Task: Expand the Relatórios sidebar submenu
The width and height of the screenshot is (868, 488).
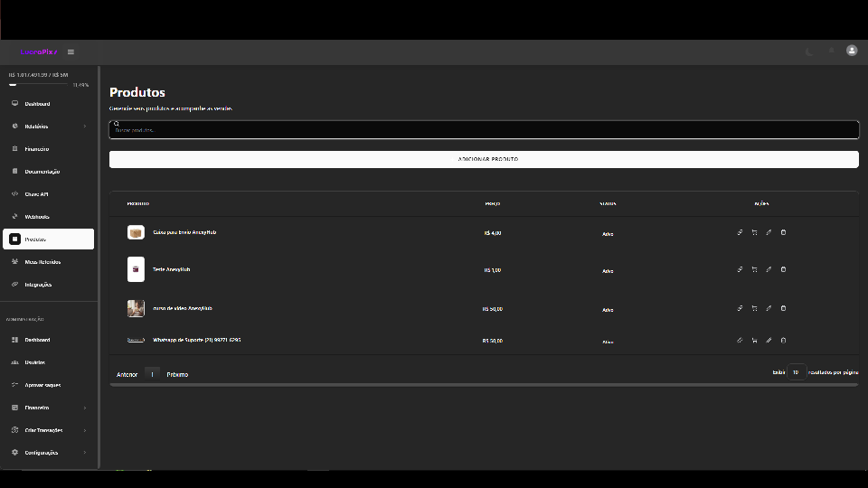Action: [85, 127]
